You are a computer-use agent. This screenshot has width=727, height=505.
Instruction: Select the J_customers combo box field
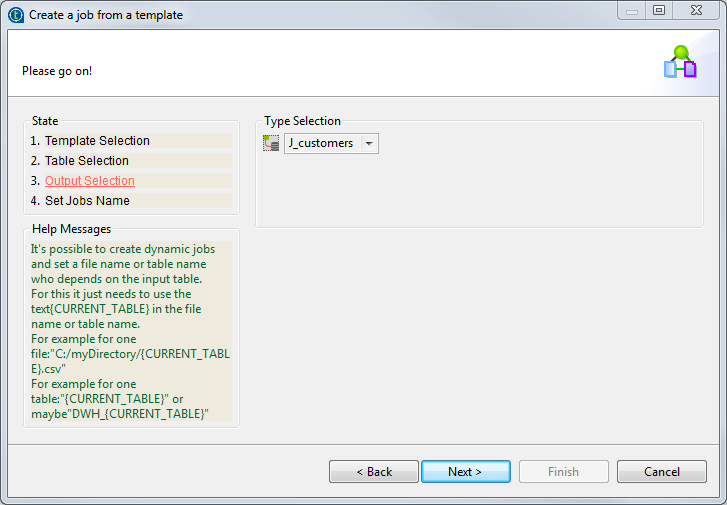331,144
